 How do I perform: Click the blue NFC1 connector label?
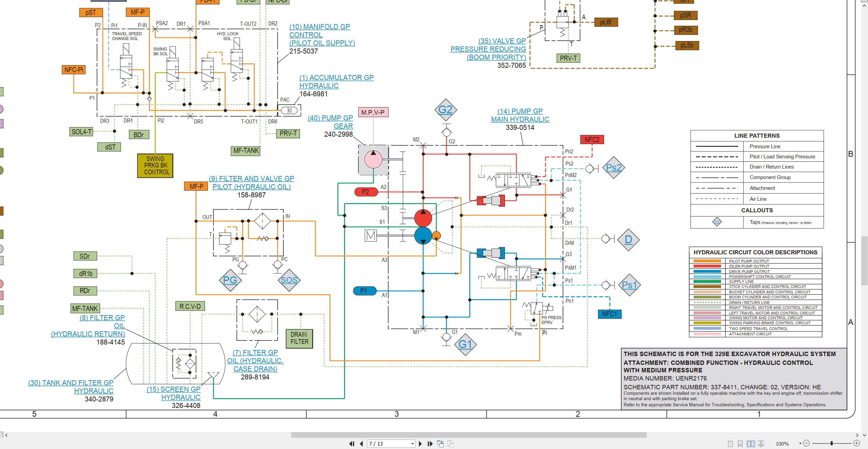(609, 314)
